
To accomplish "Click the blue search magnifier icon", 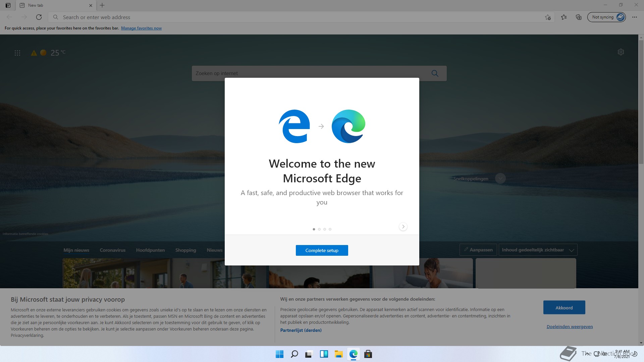I will pos(435,73).
